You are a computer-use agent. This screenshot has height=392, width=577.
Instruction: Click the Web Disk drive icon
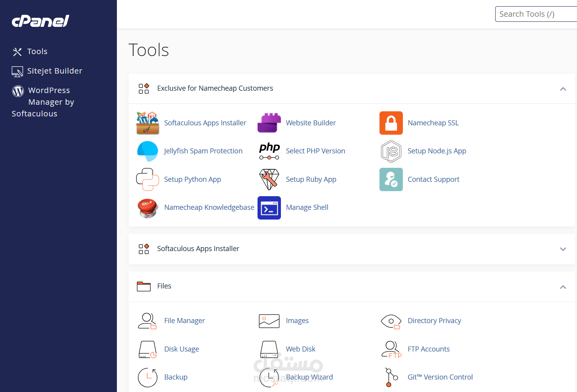[269, 350]
